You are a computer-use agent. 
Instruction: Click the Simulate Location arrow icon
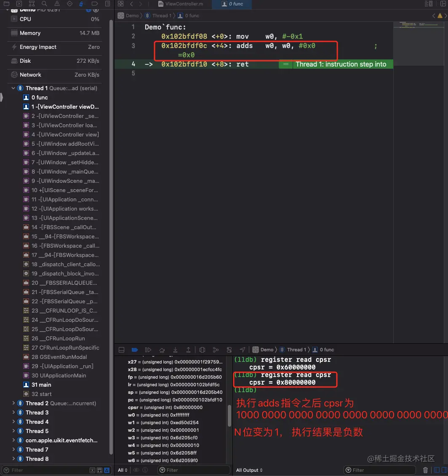pos(242,350)
